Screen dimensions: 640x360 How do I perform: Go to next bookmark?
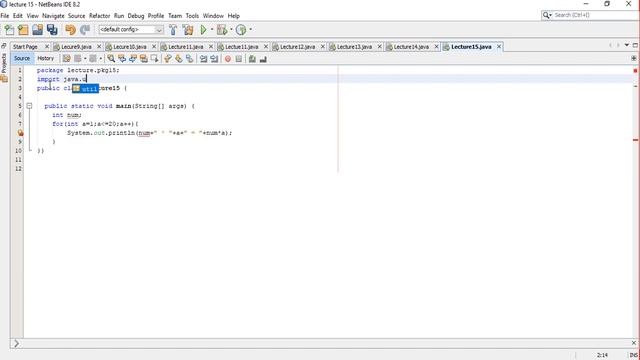(178, 59)
